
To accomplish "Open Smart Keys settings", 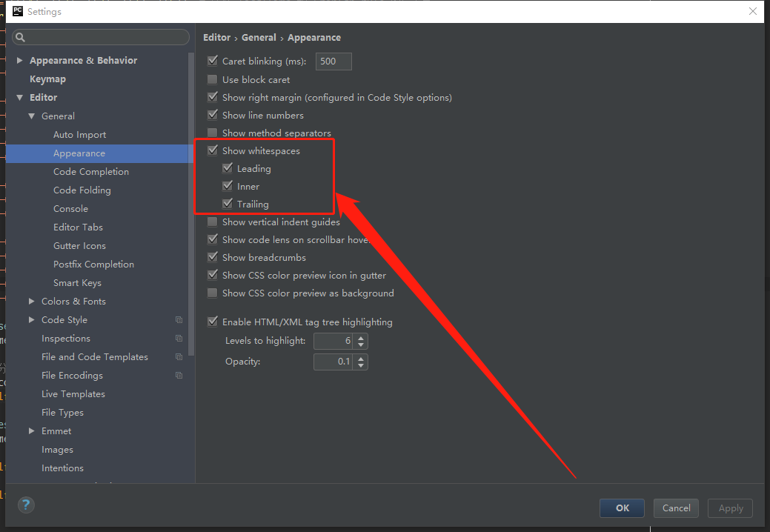I will 77,283.
